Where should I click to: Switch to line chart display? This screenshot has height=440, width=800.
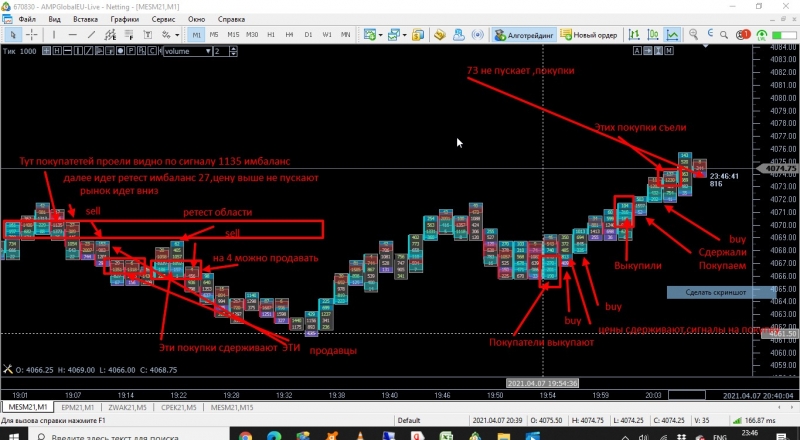(x=672, y=35)
